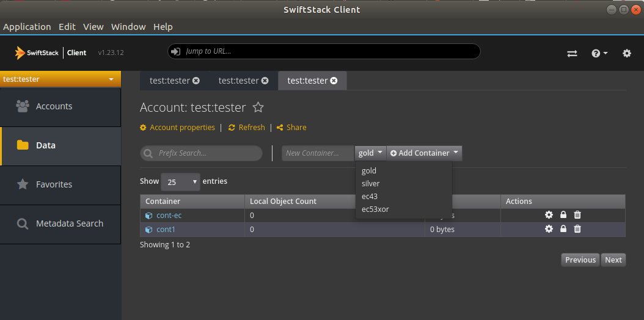Click the 'Showing 1 to 2' text
Image resolution: width=644 pixels, height=320 pixels.
[x=165, y=245]
